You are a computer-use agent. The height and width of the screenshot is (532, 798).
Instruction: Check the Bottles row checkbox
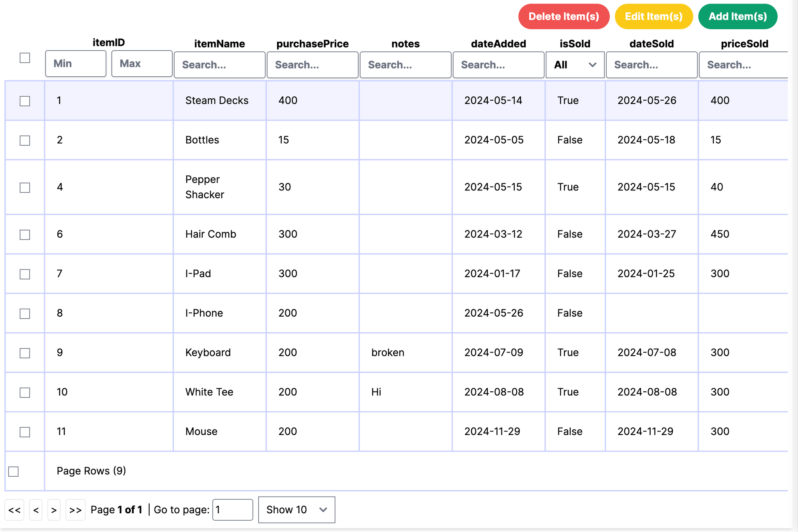[x=25, y=140]
